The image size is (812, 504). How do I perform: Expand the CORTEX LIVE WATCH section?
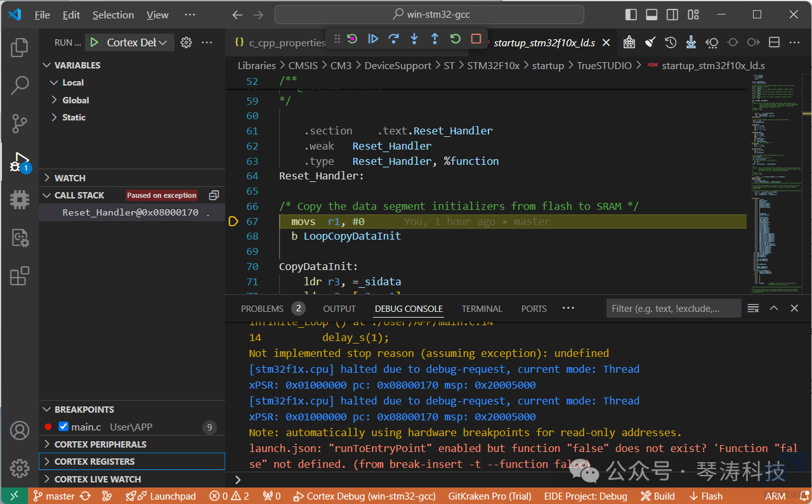click(132, 479)
